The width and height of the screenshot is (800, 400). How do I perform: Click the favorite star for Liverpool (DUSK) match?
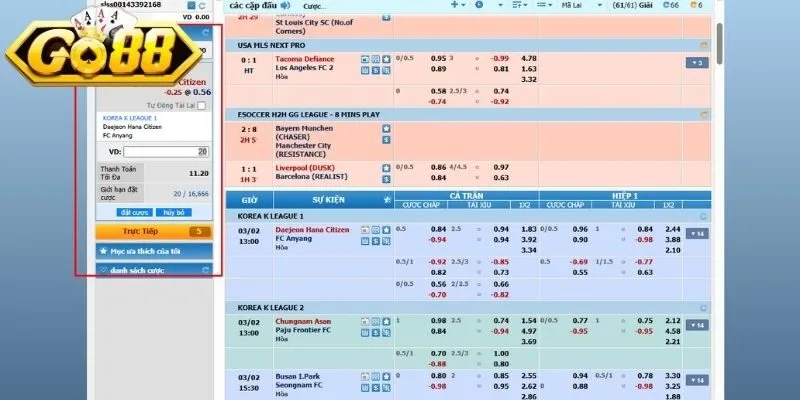click(386, 166)
